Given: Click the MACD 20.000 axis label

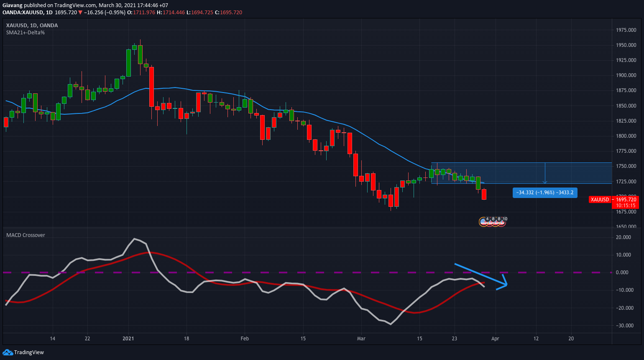Looking at the screenshot, I should [x=624, y=237].
